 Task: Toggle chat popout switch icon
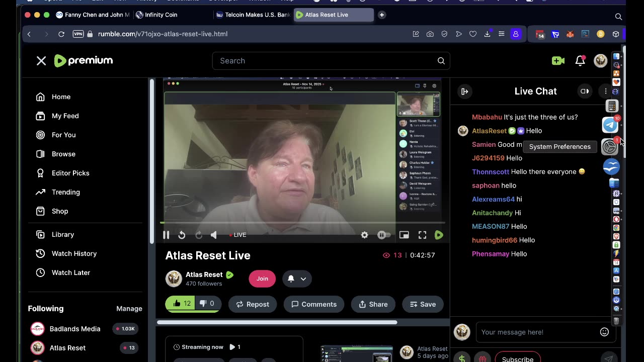[x=585, y=92]
